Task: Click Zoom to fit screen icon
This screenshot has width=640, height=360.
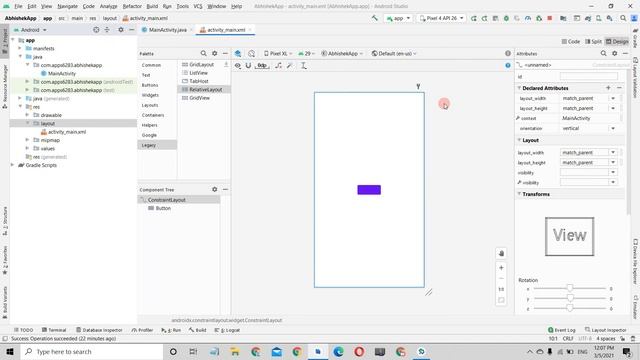Action: click(501, 300)
